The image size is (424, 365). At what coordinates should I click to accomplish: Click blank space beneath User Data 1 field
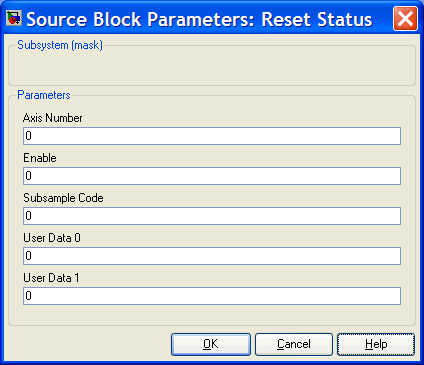click(212, 315)
